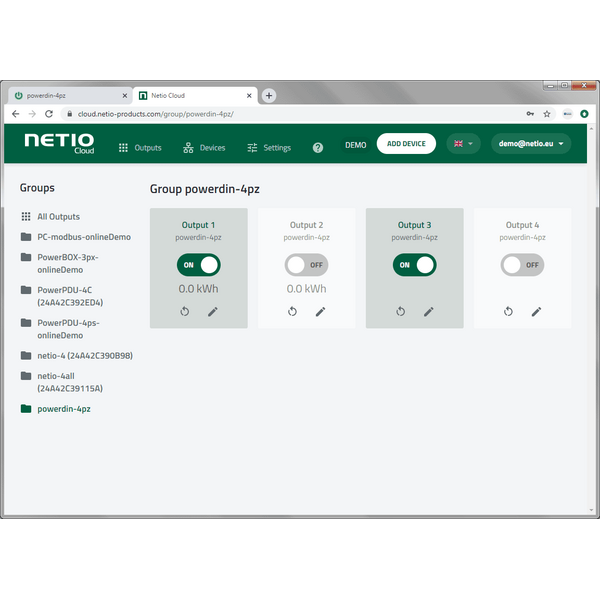The image size is (600, 600).
Task: Open the help question mark icon
Action: pyautogui.click(x=318, y=147)
